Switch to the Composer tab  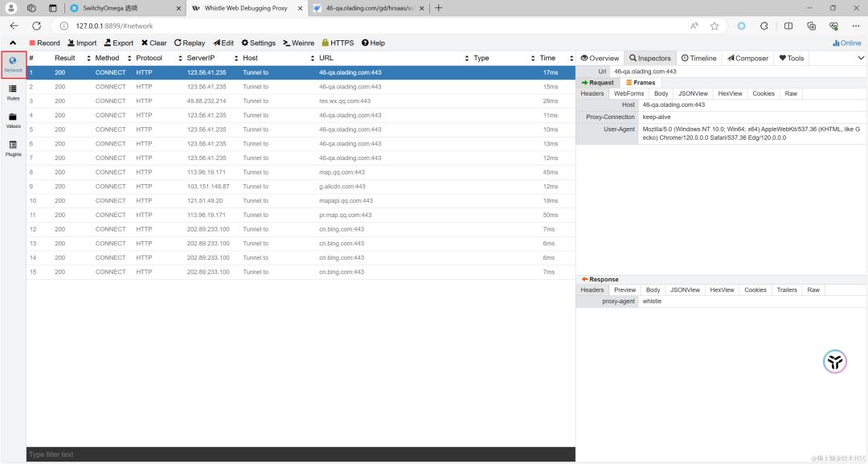747,58
